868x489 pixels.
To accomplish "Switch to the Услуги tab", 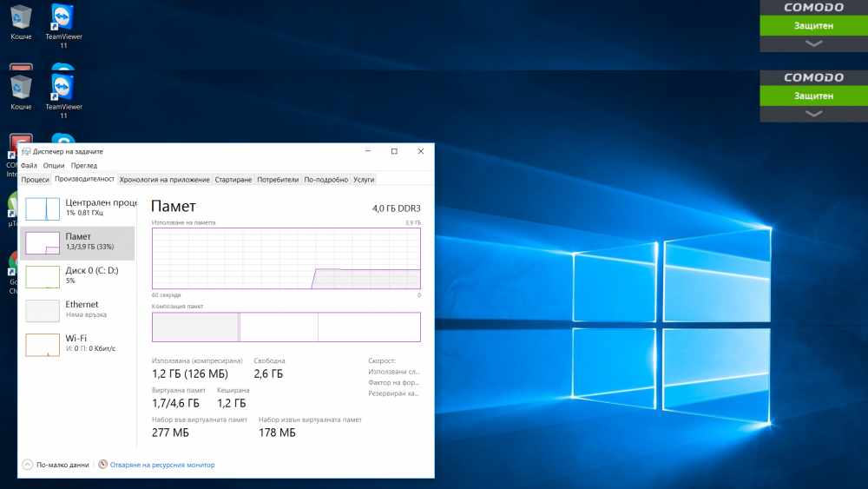I will tap(364, 180).
